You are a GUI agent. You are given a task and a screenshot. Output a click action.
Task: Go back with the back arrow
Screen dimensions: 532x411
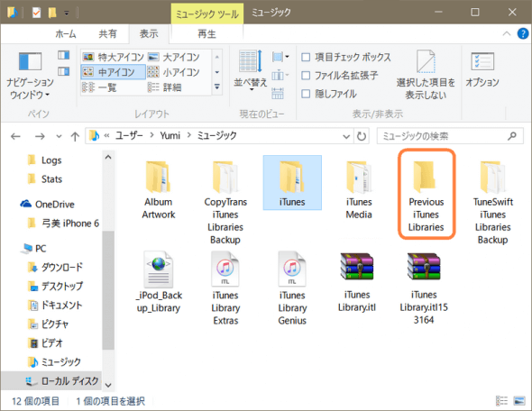[x=15, y=136]
